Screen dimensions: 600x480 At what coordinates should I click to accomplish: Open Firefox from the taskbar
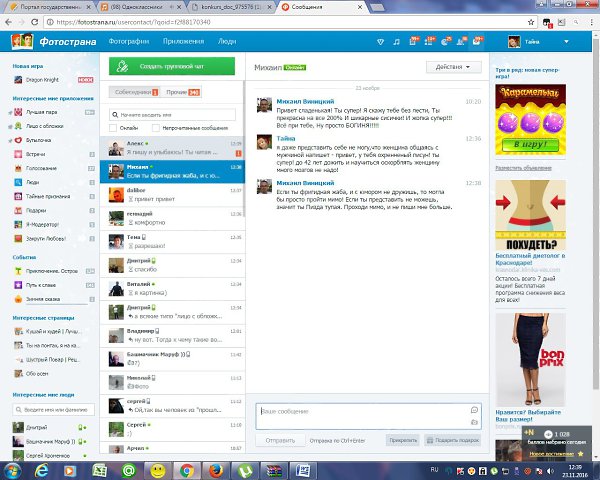point(214,469)
